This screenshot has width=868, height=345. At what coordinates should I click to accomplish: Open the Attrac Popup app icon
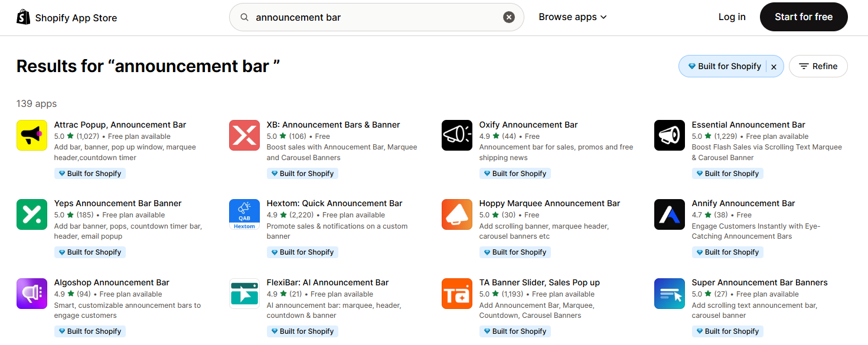(32, 135)
